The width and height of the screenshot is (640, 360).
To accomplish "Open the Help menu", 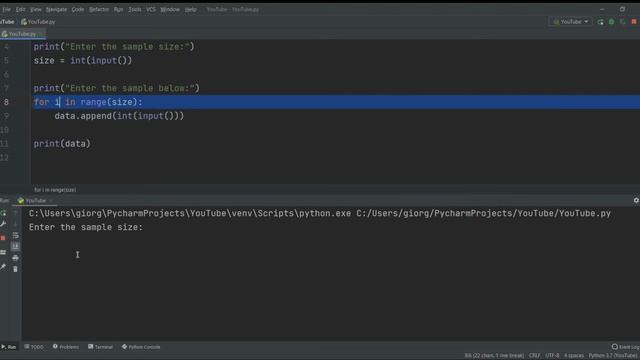I will click(x=191, y=9).
